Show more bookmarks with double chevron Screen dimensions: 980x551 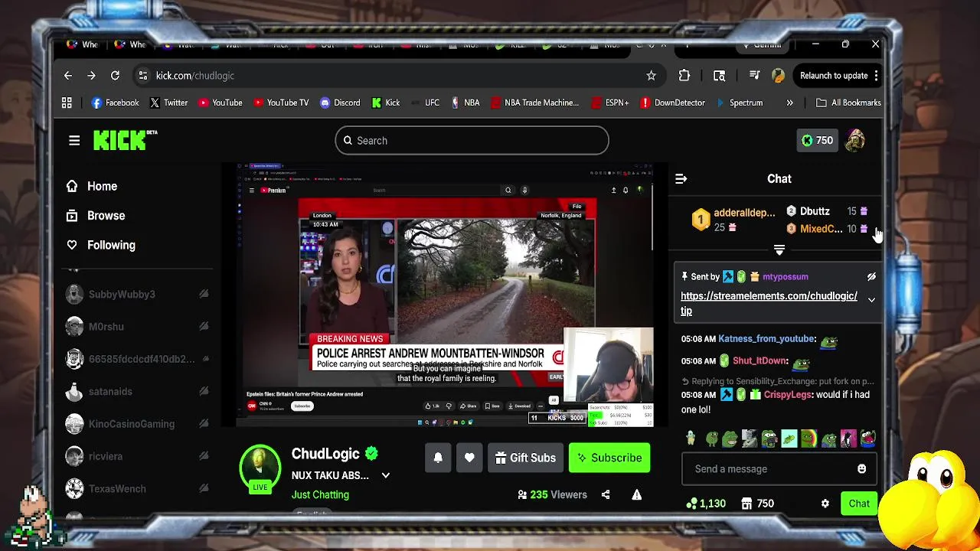coord(789,103)
